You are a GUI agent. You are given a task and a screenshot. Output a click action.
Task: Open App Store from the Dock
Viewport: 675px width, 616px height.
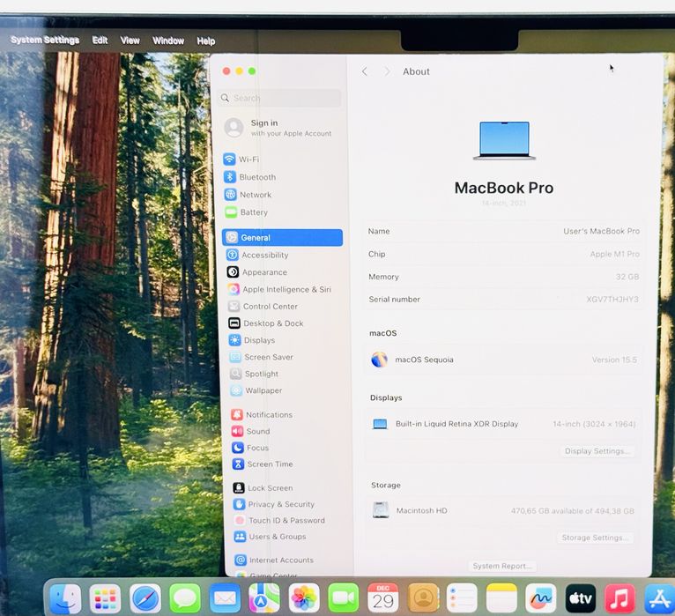pos(659,598)
